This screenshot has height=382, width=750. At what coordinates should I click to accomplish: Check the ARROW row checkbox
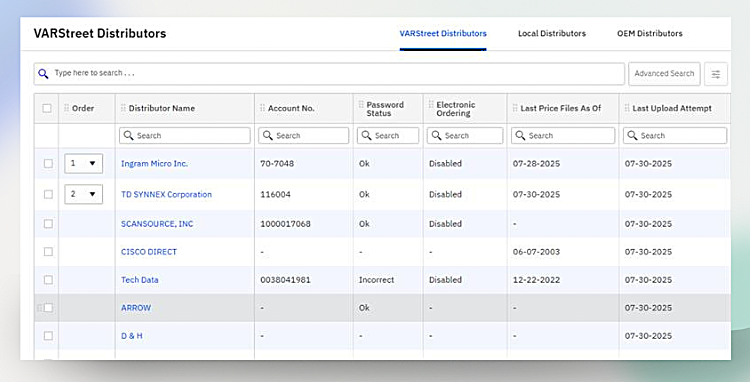pyautogui.click(x=48, y=308)
